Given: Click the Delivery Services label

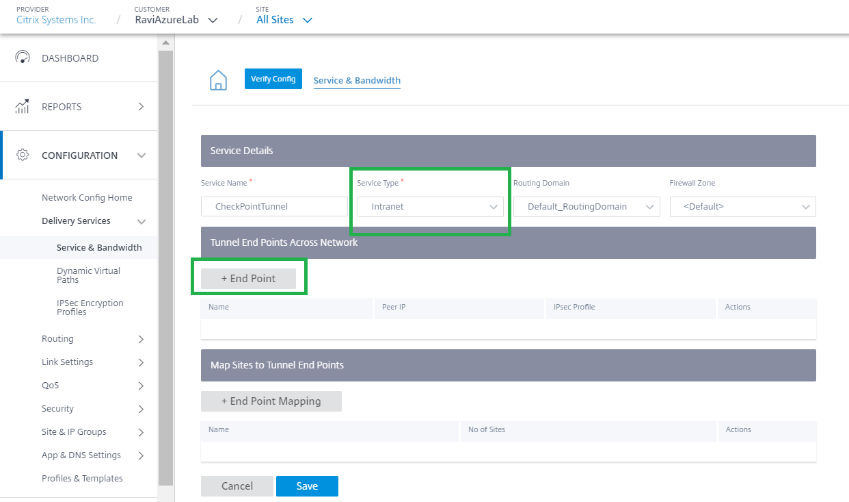Looking at the screenshot, I should pyautogui.click(x=76, y=221).
